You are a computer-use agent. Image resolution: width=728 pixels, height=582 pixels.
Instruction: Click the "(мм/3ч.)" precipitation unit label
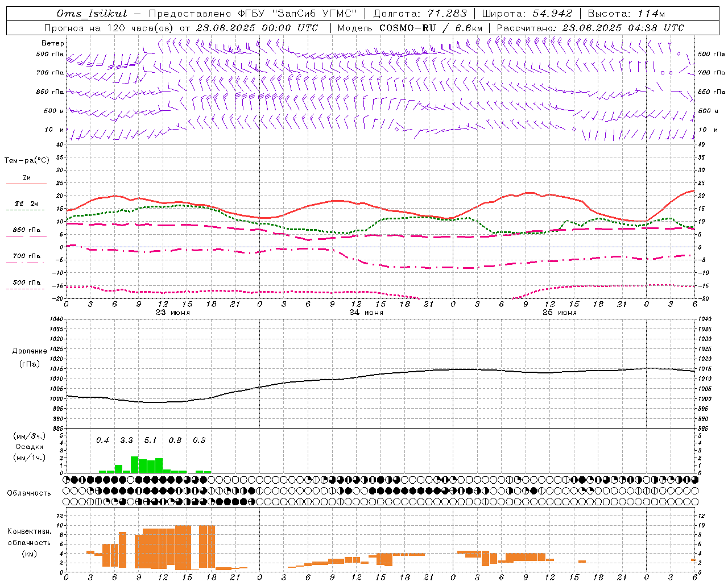pyautogui.click(x=30, y=436)
